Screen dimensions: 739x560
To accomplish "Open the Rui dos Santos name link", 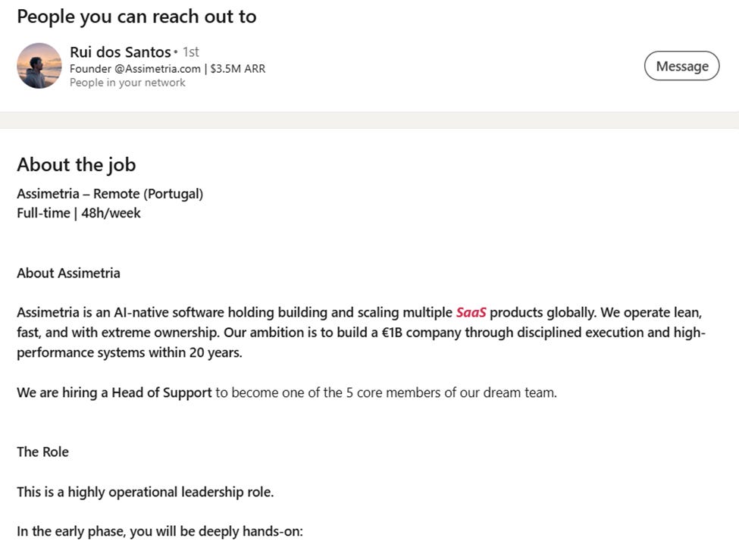I will (x=121, y=52).
